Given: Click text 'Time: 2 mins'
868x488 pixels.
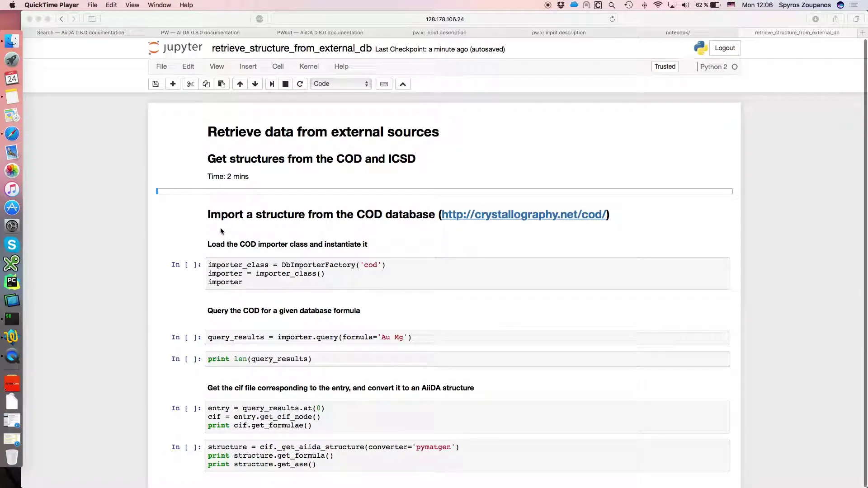Looking at the screenshot, I should [228, 177].
